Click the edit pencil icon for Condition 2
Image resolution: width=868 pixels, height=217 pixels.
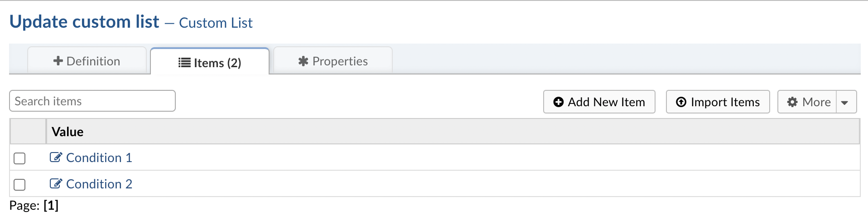56,184
